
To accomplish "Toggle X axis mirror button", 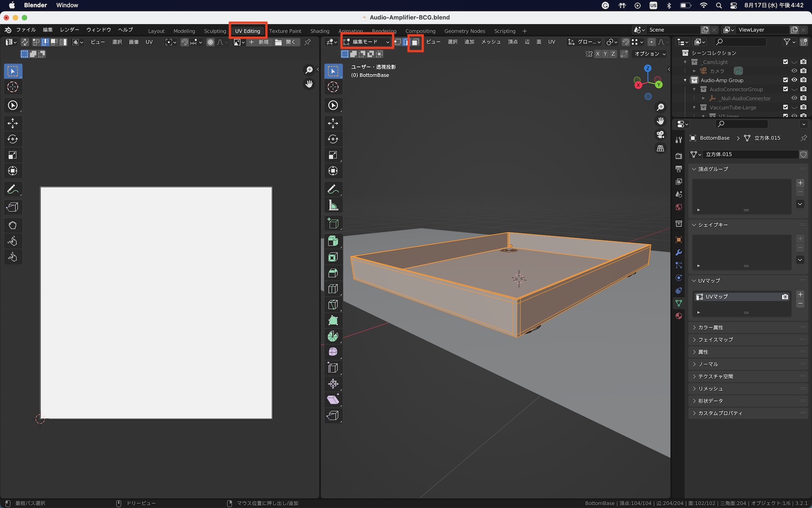I will pos(598,54).
